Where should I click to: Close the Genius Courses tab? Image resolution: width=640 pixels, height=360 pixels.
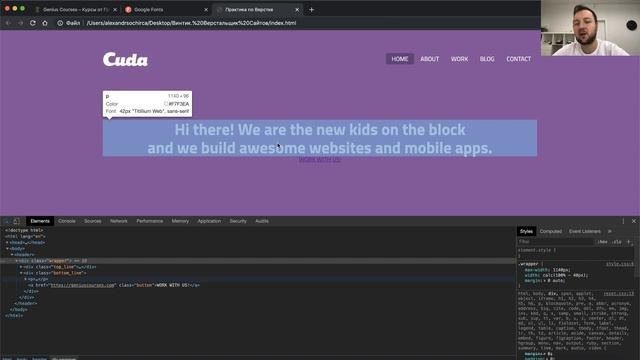tap(115, 9)
